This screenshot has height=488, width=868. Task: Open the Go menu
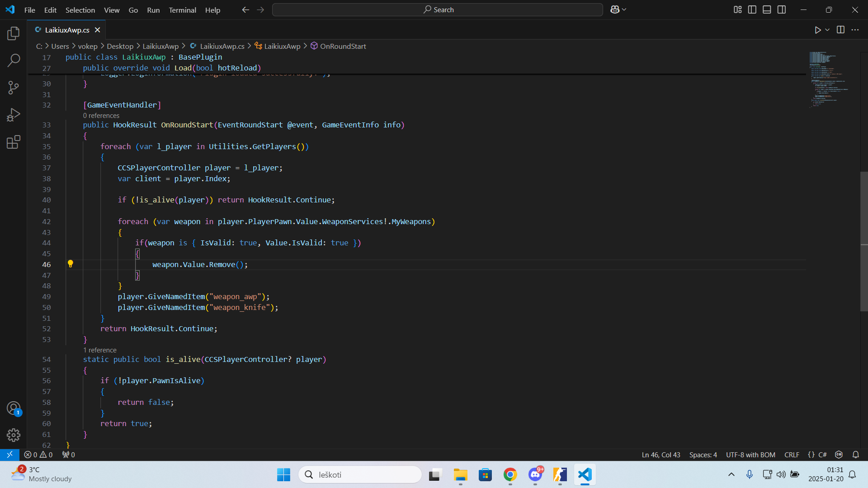[133, 10]
